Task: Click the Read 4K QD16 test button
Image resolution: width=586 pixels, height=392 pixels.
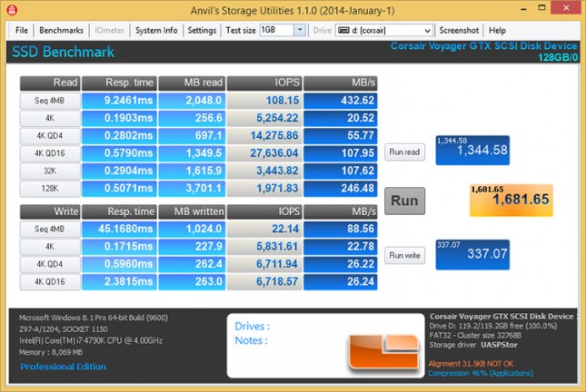Action: 50,153
